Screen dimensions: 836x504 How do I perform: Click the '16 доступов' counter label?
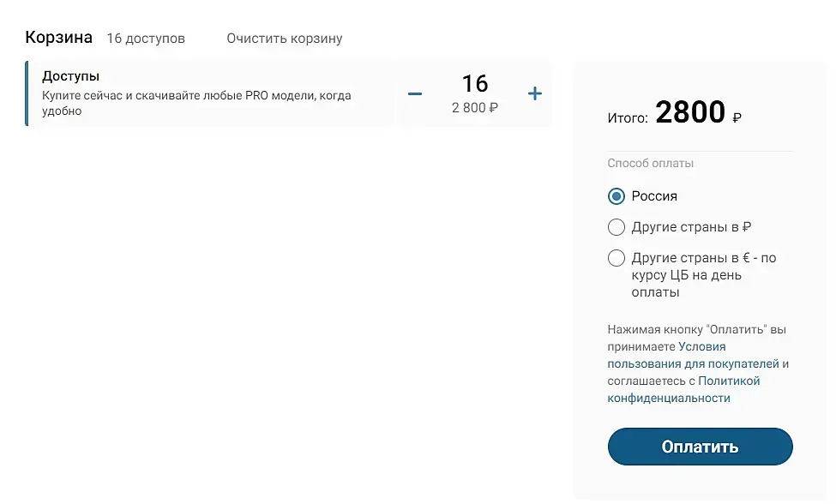click(x=146, y=39)
